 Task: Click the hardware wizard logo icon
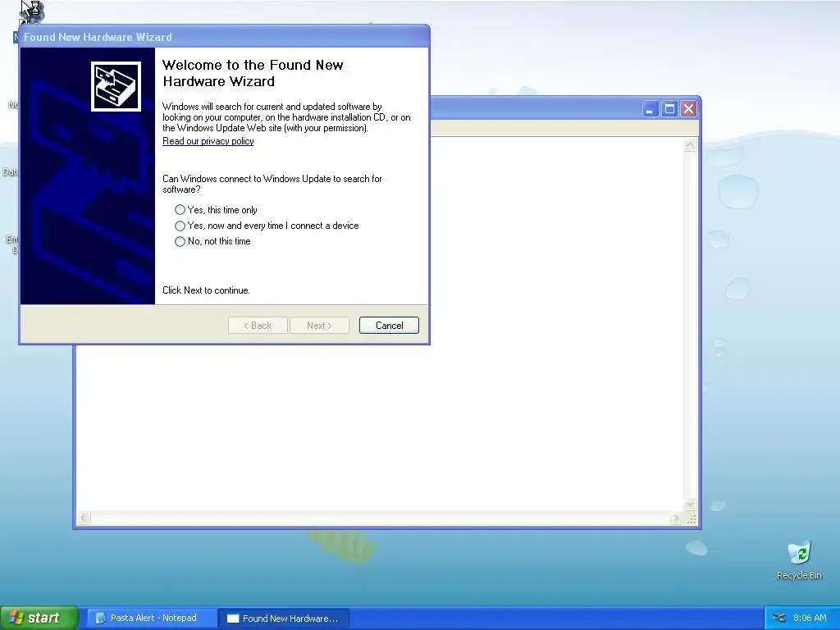pos(116,86)
